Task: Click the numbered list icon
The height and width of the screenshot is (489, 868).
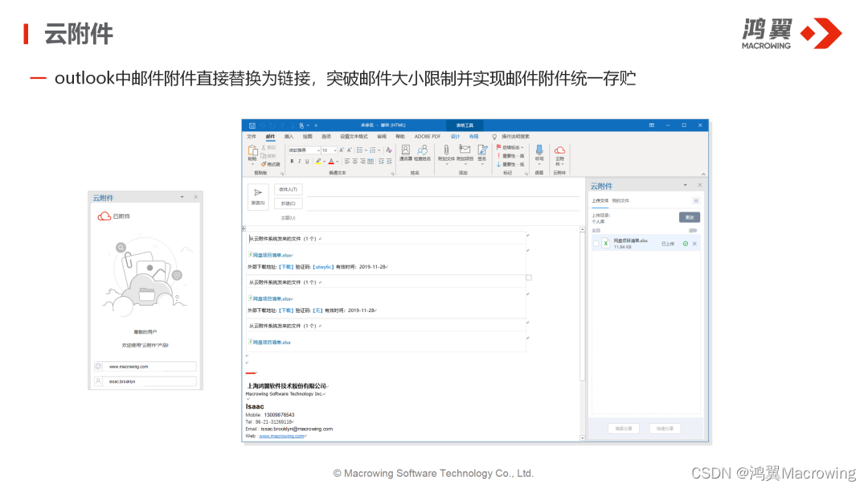Action: point(373,150)
